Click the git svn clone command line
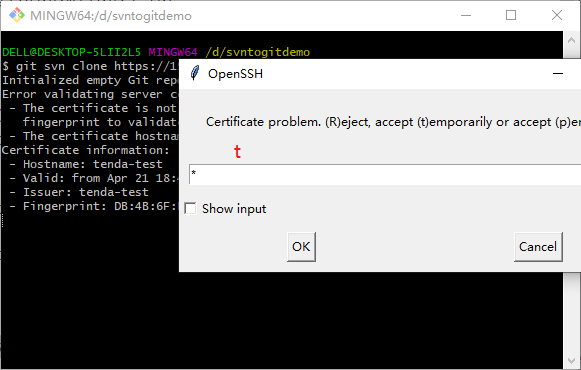 (90, 66)
